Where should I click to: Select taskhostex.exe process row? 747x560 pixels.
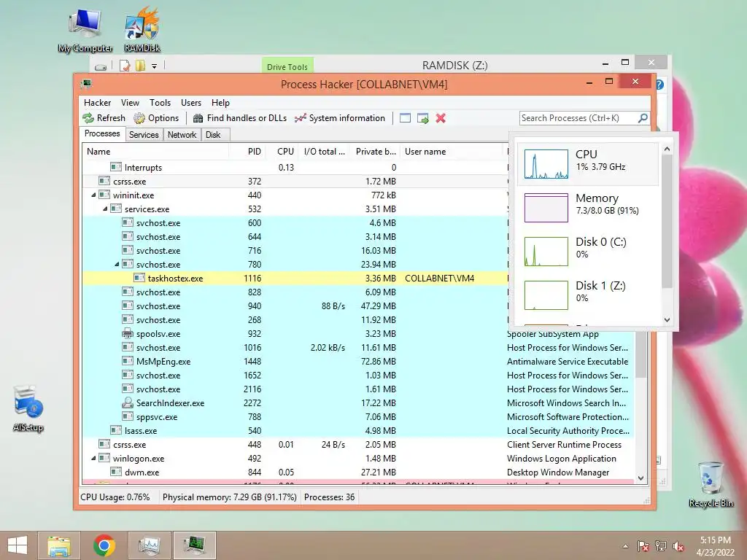pos(295,278)
